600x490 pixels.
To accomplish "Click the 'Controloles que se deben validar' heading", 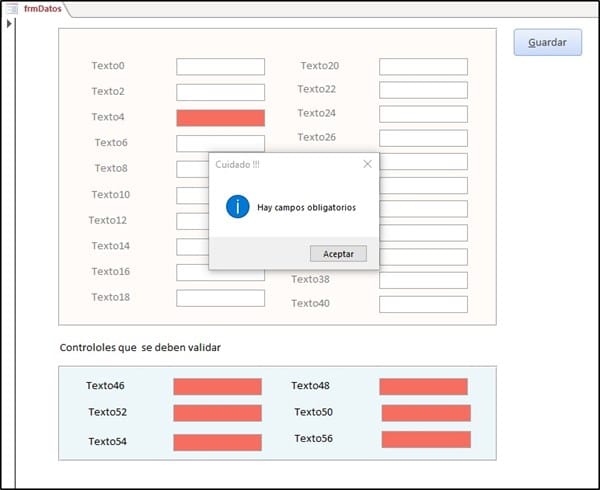I will tap(140, 347).
